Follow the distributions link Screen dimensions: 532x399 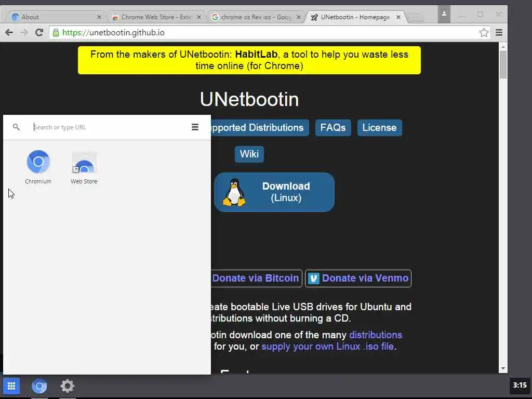point(376,335)
